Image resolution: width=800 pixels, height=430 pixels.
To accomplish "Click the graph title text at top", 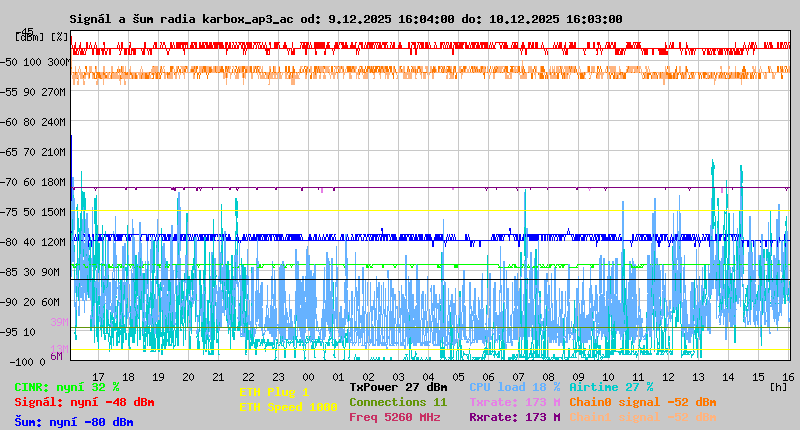I will 346,19.
